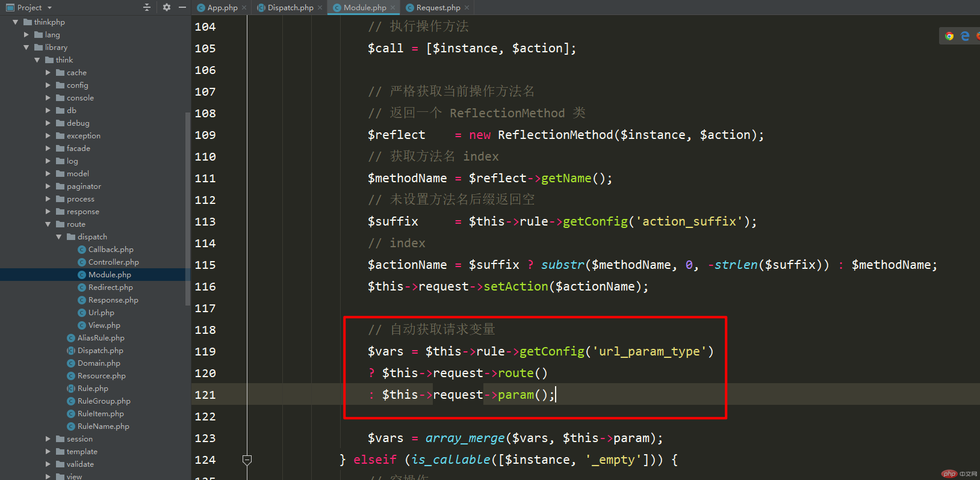Open in Internet Explorer browser icon

click(965, 36)
